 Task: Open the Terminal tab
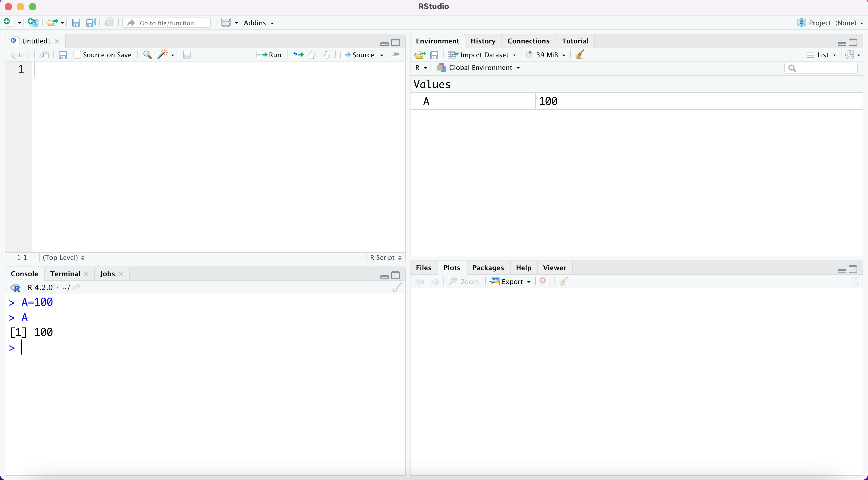point(65,274)
